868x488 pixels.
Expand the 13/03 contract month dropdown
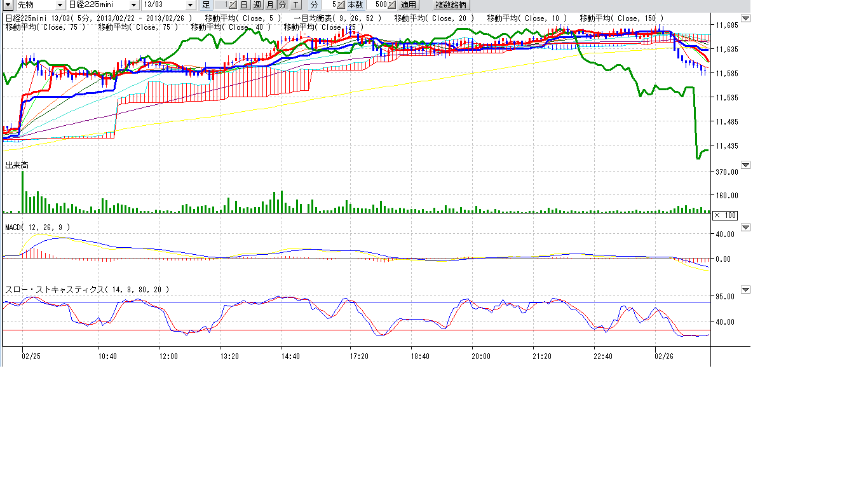point(190,5)
